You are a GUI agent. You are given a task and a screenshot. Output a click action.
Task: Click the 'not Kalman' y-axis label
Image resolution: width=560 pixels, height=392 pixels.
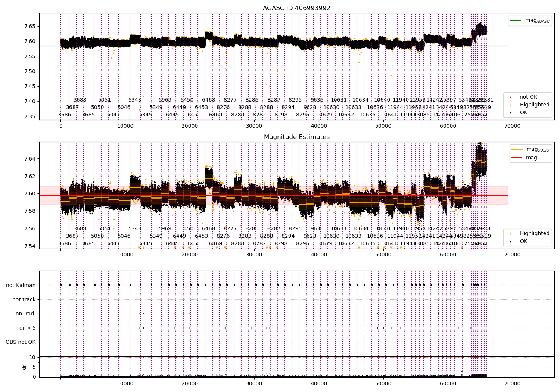[x=21, y=285]
